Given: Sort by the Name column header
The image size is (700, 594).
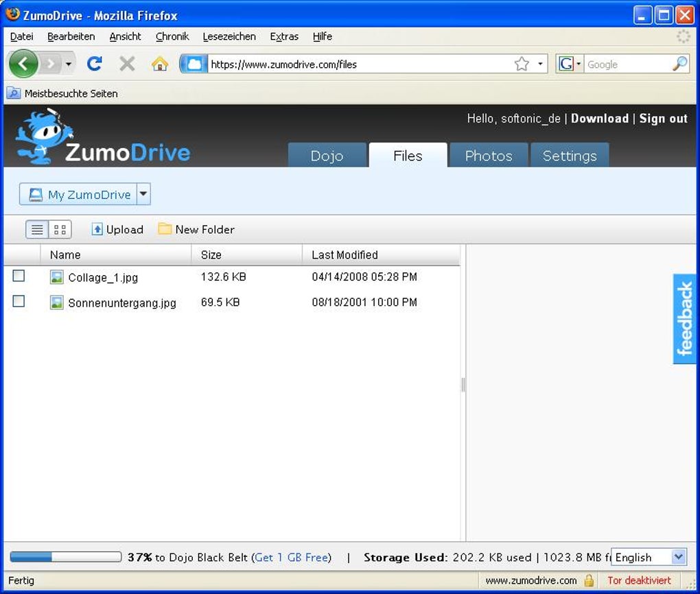Looking at the screenshot, I should [x=116, y=255].
